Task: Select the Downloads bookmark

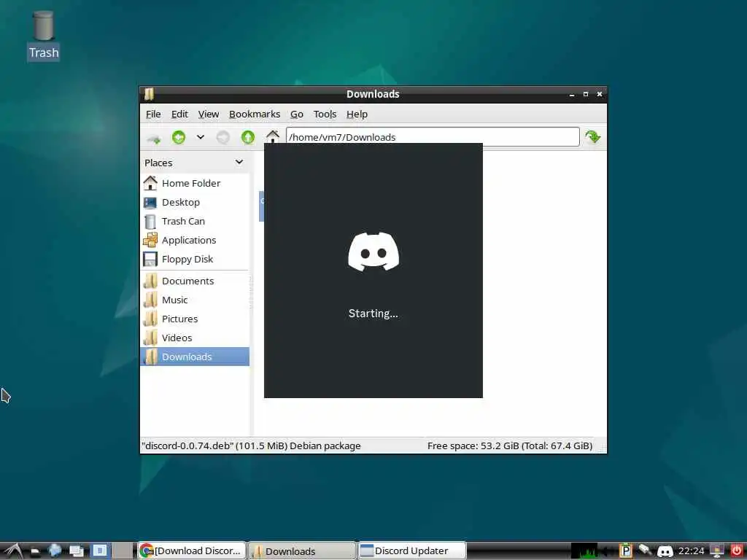Action: (195, 357)
